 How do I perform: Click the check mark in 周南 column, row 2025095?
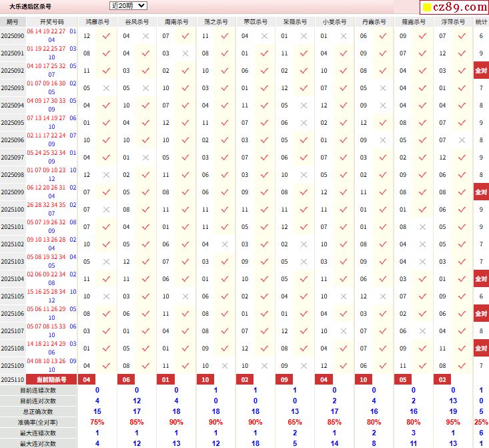coord(185,123)
